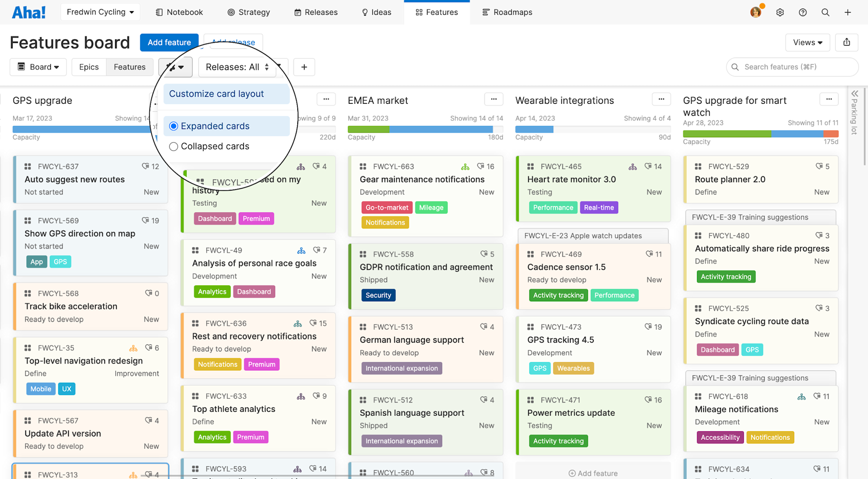Select Expanded cards radio option

coord(174,126)
